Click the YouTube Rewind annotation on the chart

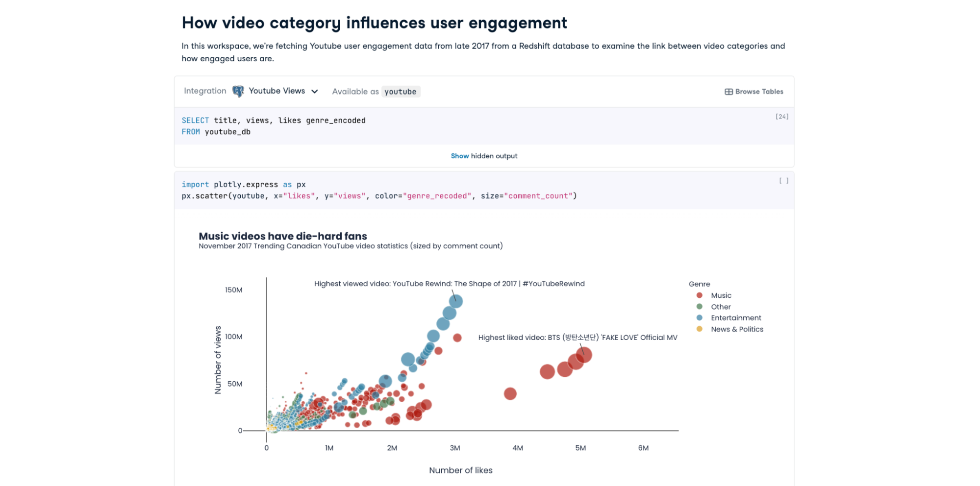(450, 283)
